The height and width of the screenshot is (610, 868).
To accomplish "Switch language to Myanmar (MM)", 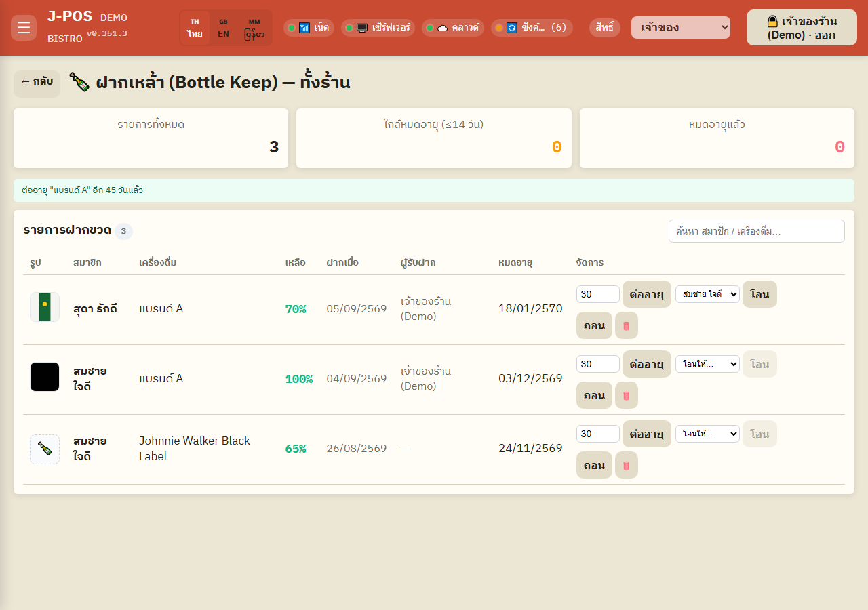I will coord(254,28).
